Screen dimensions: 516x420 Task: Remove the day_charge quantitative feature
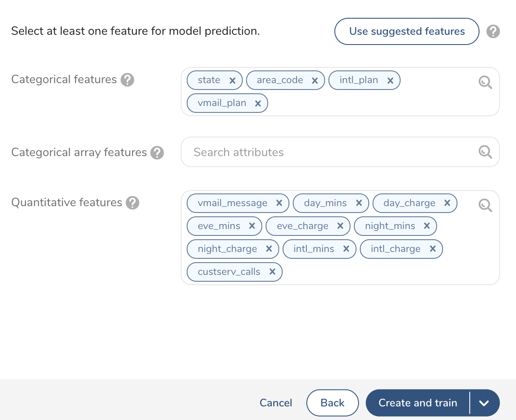(447, 203)
